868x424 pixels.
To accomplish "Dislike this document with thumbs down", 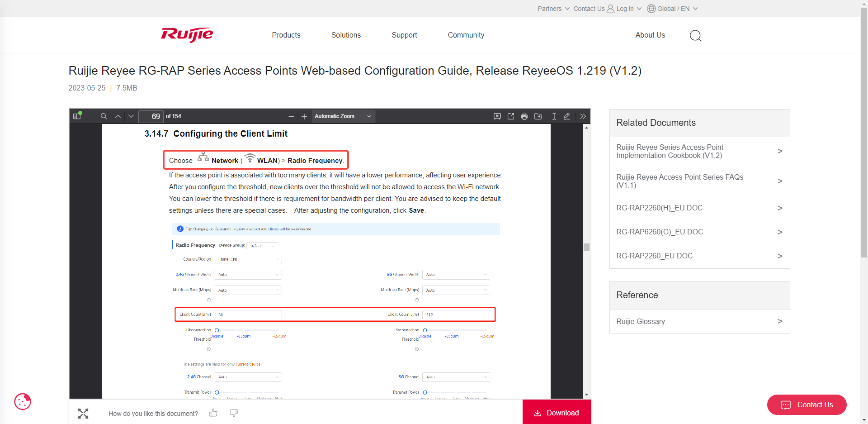I will (x=234, y=413).
